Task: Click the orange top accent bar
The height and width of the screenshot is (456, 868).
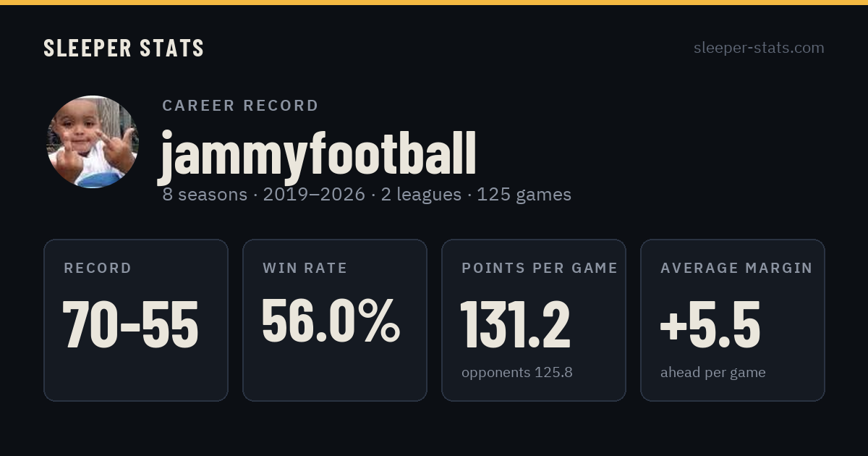Action: pyautogui.click(x=434, y=2)
